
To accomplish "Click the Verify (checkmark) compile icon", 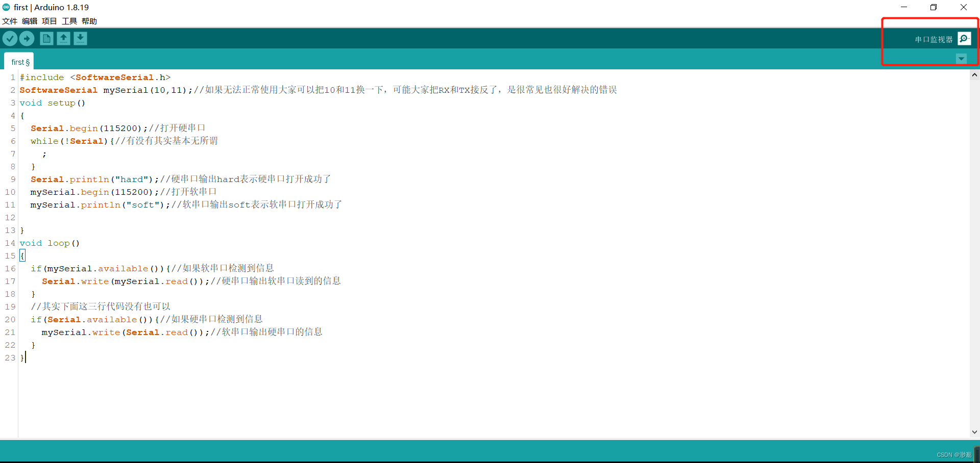I will (x=10, y=38).
